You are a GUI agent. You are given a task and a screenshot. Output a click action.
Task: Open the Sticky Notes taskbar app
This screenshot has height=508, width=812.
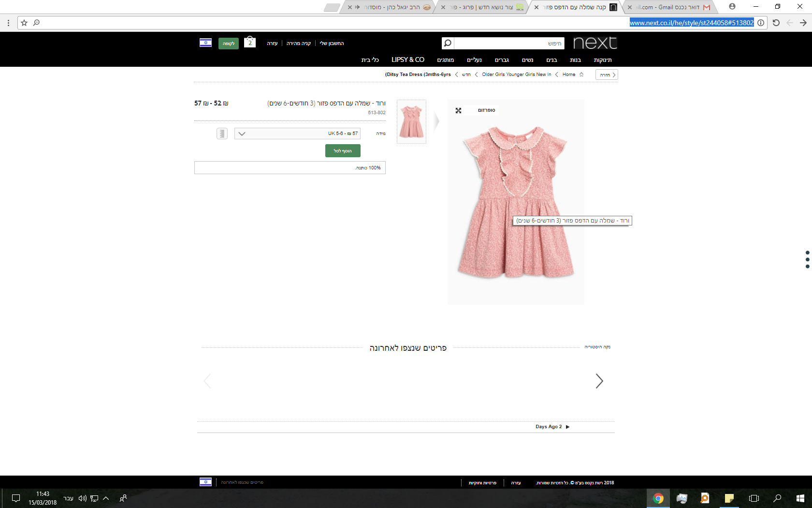pyautogui.click(x=729, y=498)
